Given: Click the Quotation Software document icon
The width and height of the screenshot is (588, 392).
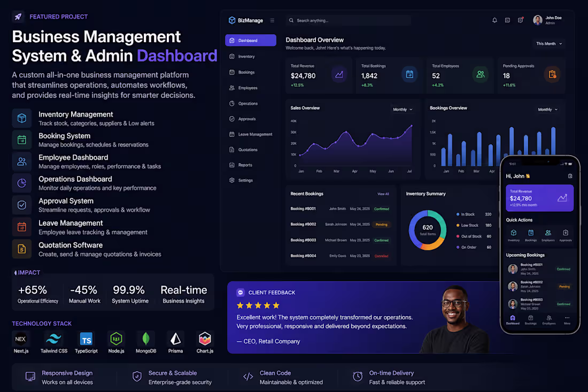Looking at the screenshot, I should click(x=22, y=249).
